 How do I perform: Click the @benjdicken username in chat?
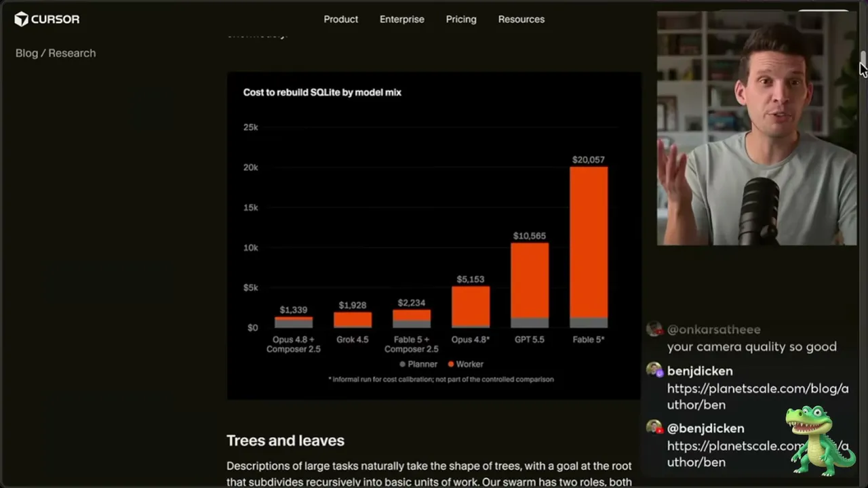706,428
